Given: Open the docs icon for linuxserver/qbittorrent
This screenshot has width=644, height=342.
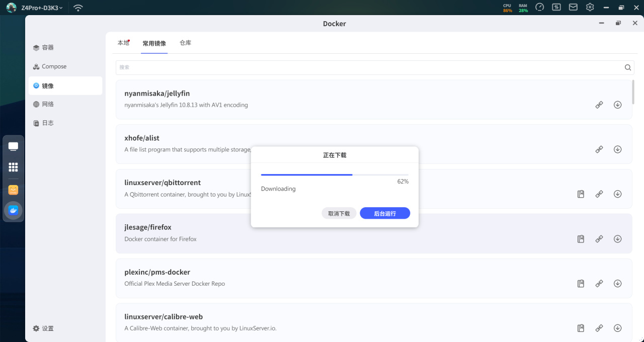Looking at the screenshot, I should click(581, 194).
